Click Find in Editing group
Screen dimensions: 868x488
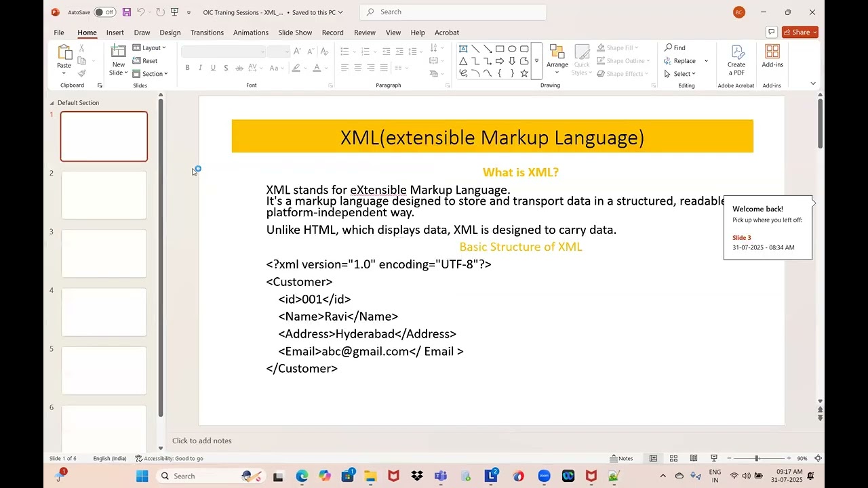point(675,48)
